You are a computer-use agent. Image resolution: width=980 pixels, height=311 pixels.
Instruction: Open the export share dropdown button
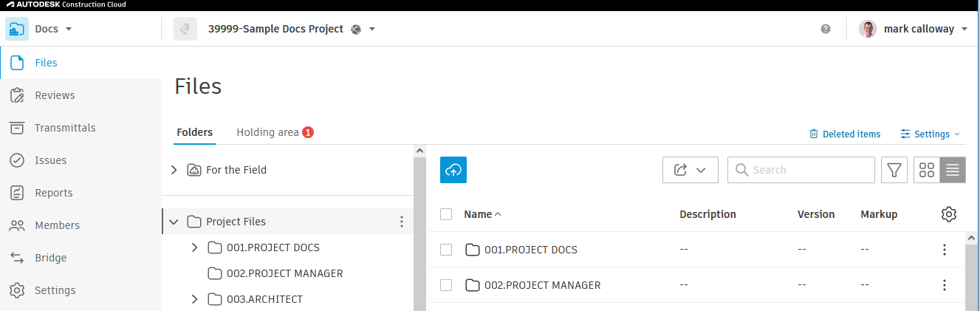(x=691, y=170)
